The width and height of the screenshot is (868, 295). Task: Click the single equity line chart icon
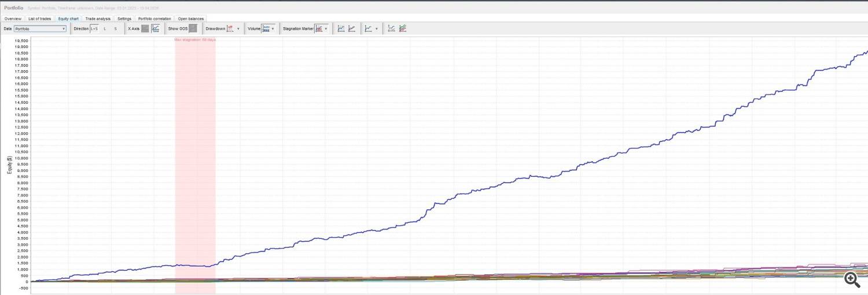(x=392, y=28)
